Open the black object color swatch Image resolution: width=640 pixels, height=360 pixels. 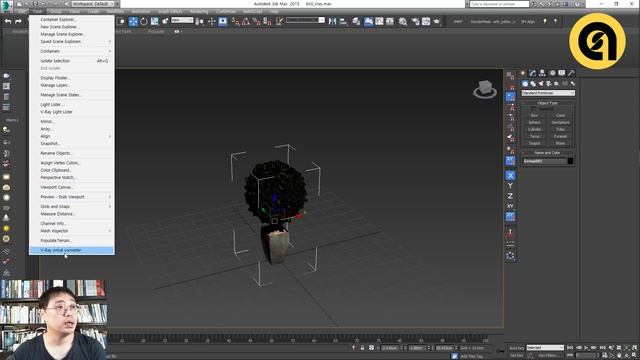click(570, 161)
